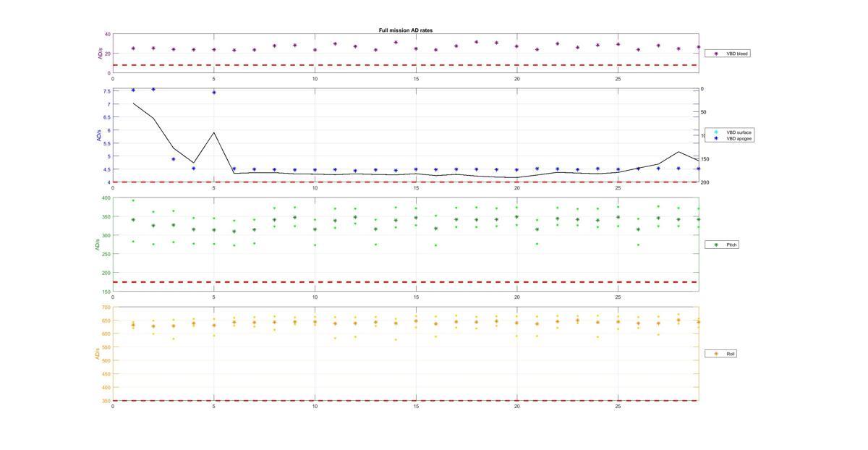Click the y-axis tick '150' on Pitch plot
868x450 pixels.
[106, 292]
